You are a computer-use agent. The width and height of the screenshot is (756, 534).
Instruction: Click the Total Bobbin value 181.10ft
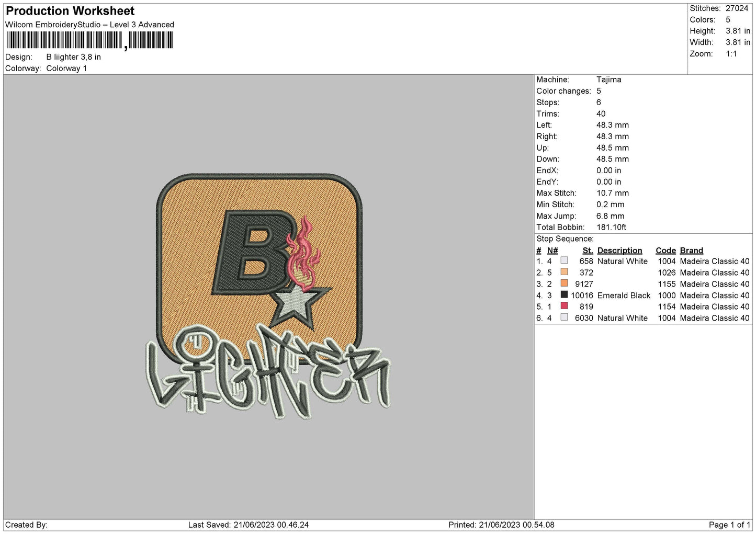pyautogui.click(x=611, y=228)
